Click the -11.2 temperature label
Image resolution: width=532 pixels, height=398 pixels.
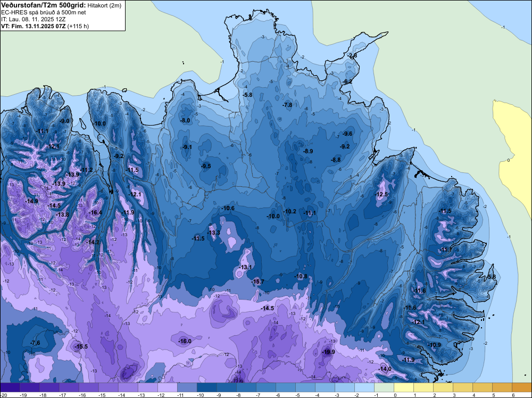86,170
